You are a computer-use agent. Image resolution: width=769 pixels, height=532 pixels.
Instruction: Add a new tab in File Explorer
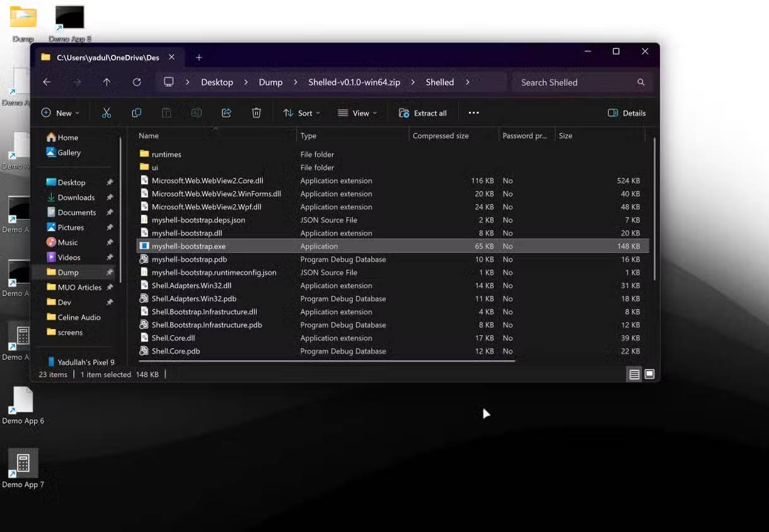(x=199, y=57)
